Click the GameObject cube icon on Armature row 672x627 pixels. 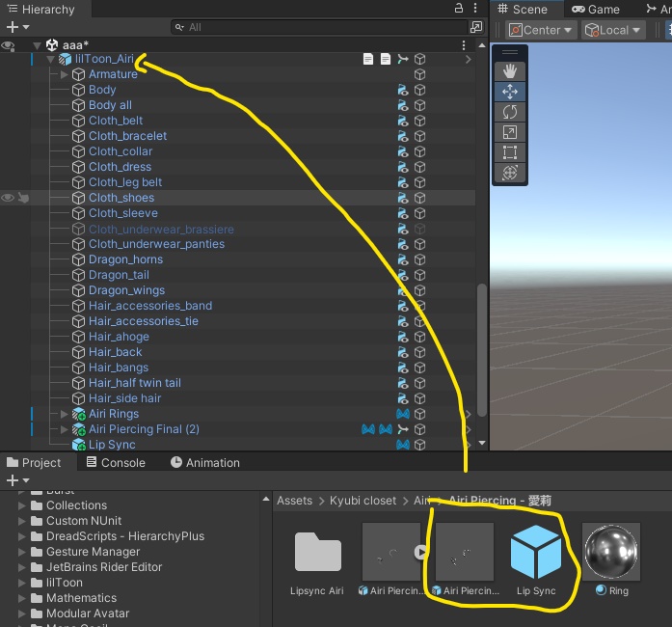pos(420,74)
